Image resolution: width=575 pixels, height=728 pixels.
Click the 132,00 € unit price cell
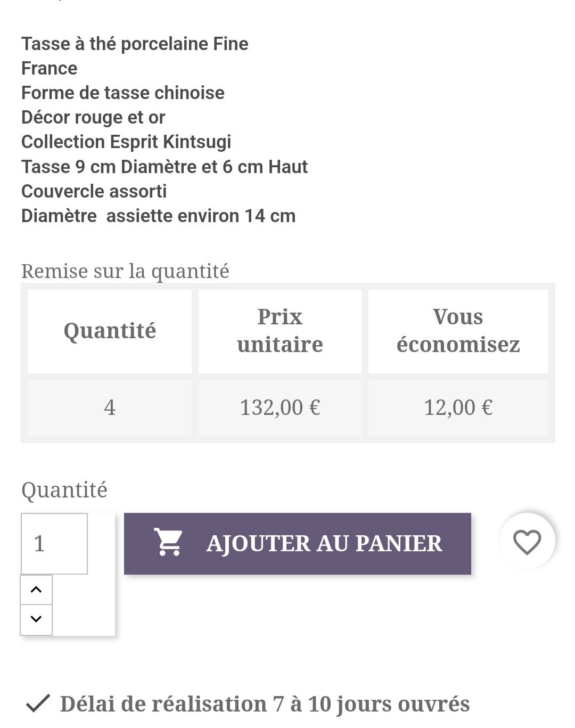point(280,408)
